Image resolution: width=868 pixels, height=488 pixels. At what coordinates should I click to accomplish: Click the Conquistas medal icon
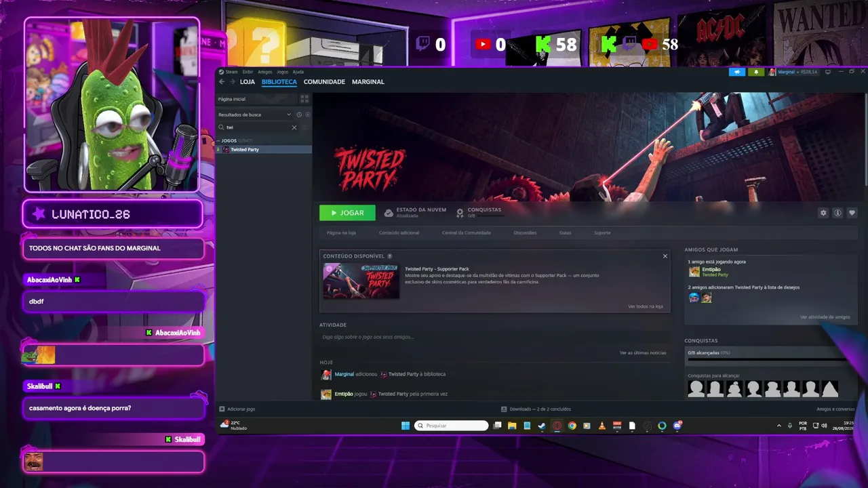point(460,213)
